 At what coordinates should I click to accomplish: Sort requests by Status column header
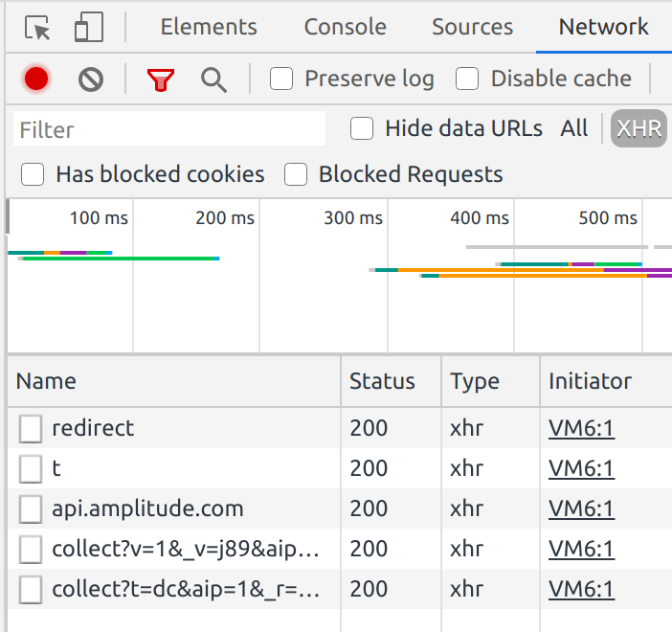tap(382, 381)
